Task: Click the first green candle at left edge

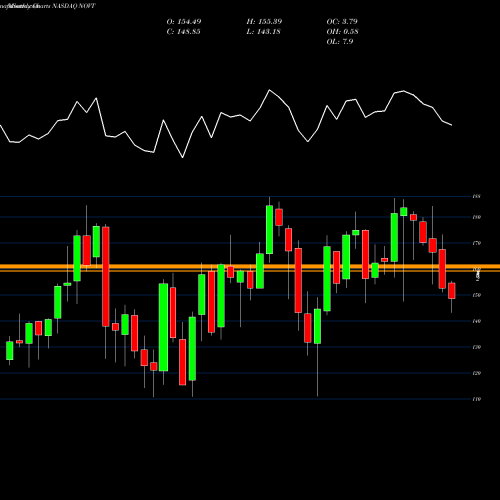Action: (10, 350)
